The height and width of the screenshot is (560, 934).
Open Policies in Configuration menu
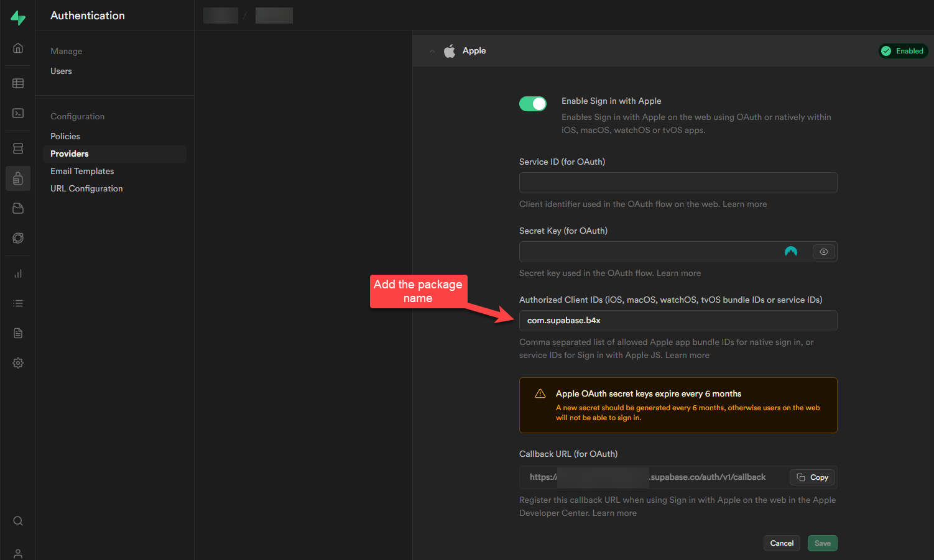[x=65, y=136]
